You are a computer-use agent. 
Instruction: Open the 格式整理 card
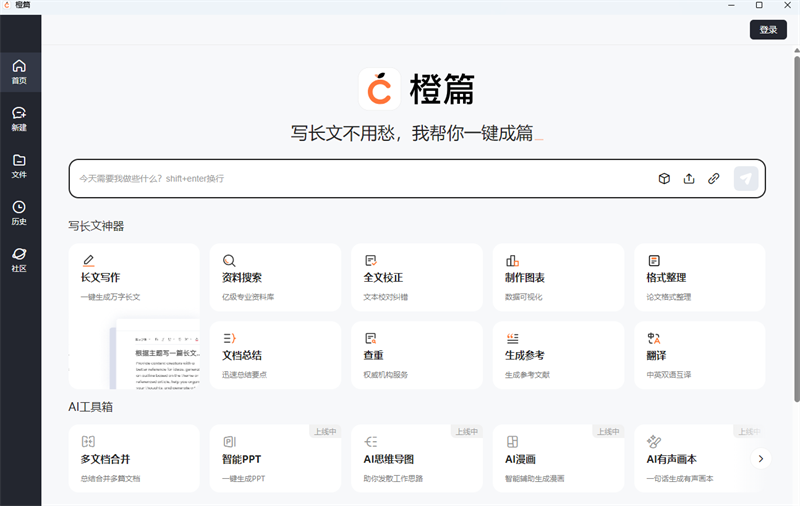[699, 277]
